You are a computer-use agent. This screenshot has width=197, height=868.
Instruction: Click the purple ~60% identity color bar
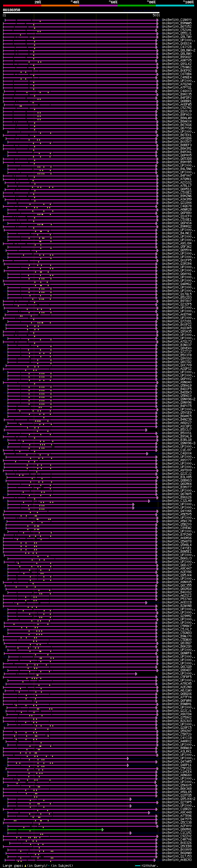(x=99, y=6)
